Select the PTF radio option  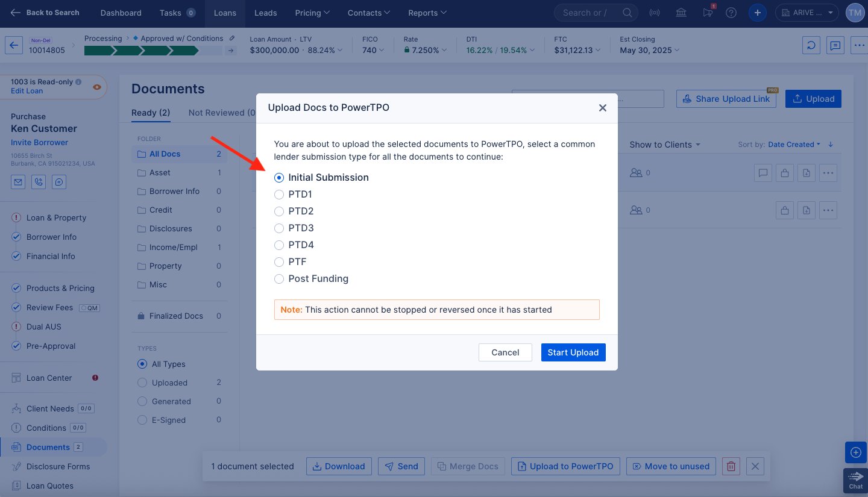(279, 262)
